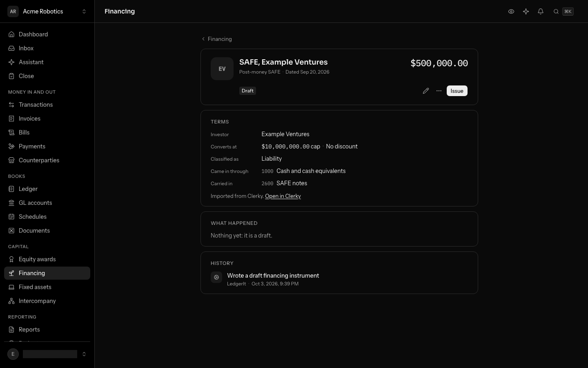Click the Equity awards icon in sidebar
The image size is (588, 368).
(x=11, y=259)
